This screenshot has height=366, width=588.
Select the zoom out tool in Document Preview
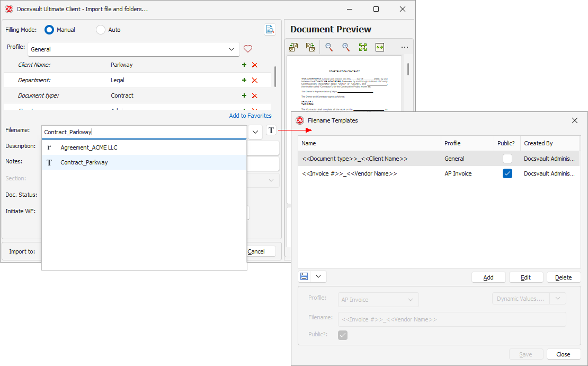[328, 47]
